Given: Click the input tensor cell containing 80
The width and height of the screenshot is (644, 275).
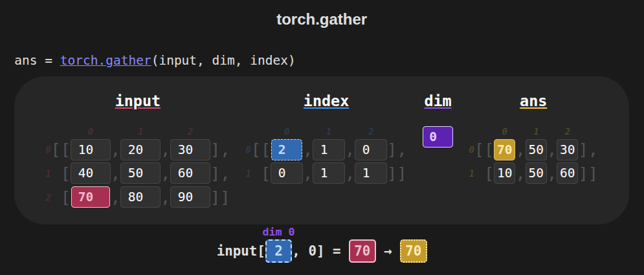Looking at the screenshot, I should 140,197.
